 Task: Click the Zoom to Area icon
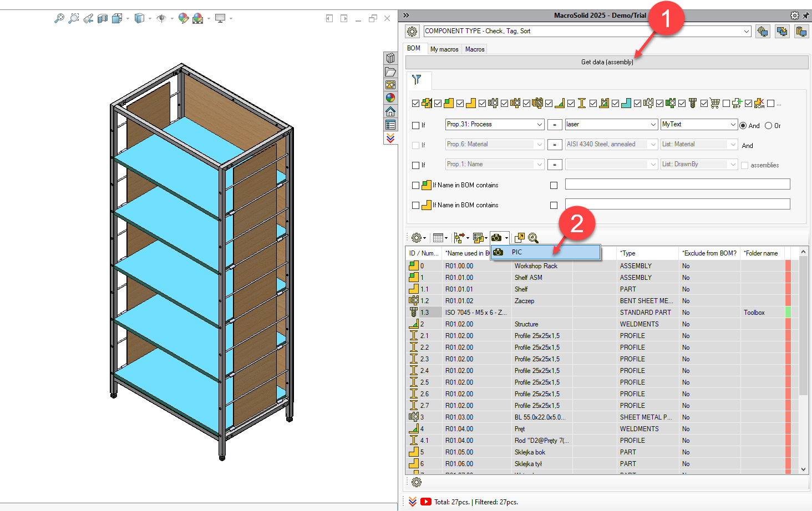(x=73, y=18)
